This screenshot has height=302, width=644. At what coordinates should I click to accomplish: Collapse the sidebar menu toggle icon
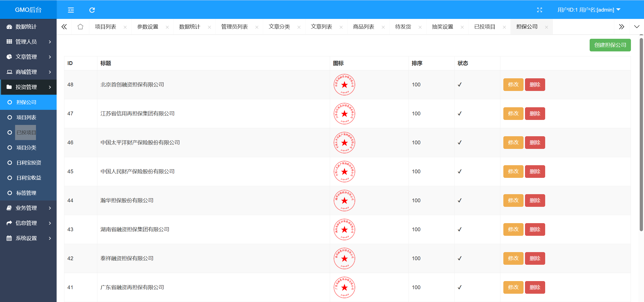click(x=71, y=10)
